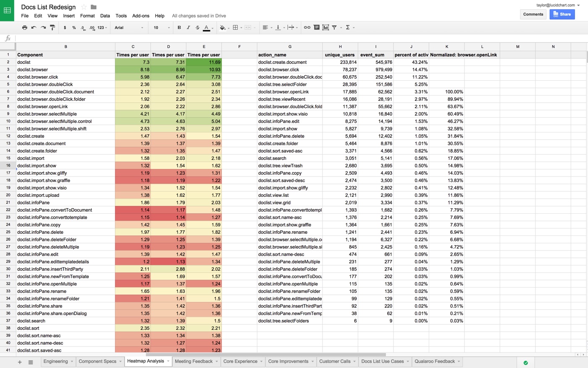Insert a comment

click(317, 27)
